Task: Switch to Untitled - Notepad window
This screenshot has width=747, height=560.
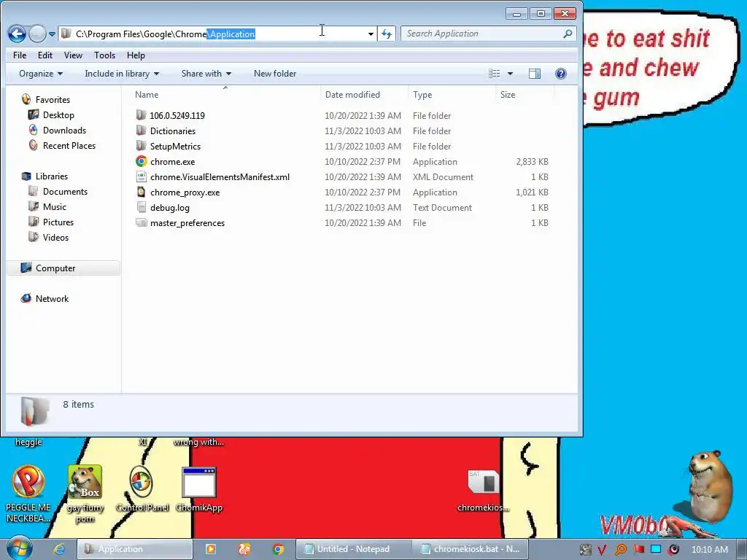Action: 354,549
